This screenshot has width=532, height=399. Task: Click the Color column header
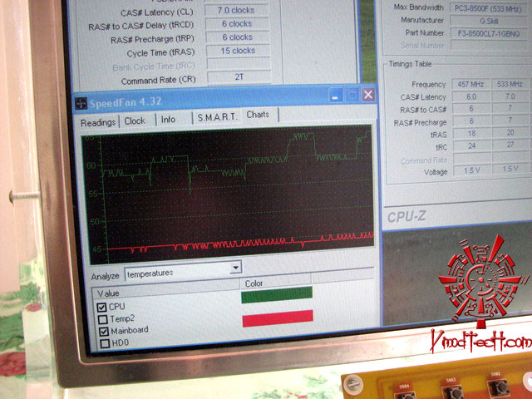point(275,283)
